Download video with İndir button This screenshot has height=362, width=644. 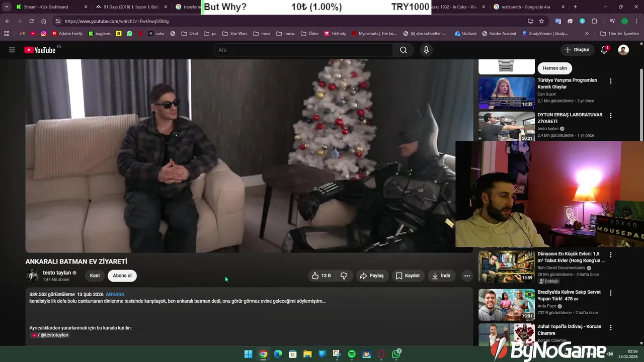441,276
